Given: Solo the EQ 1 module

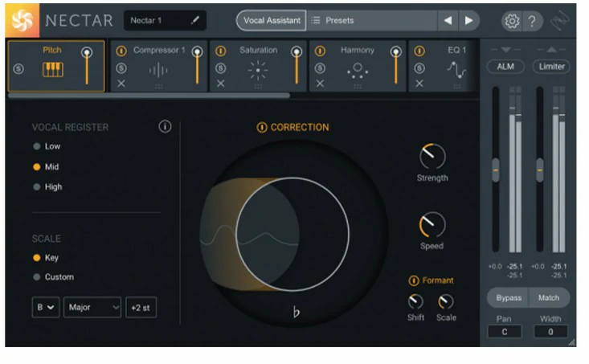Looking at the screenshot, I should pyautogui.click(x=419, y=68).
